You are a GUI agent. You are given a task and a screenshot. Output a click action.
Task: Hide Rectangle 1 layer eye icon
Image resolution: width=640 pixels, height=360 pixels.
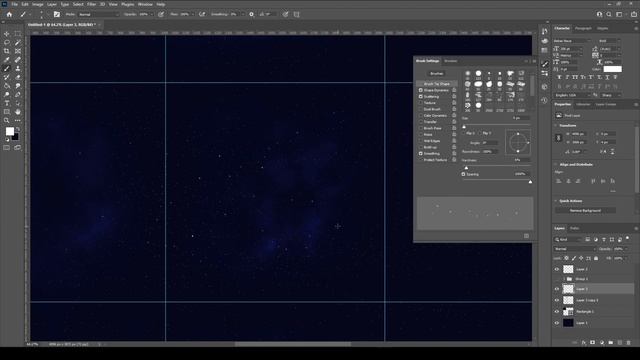point(557,311)
